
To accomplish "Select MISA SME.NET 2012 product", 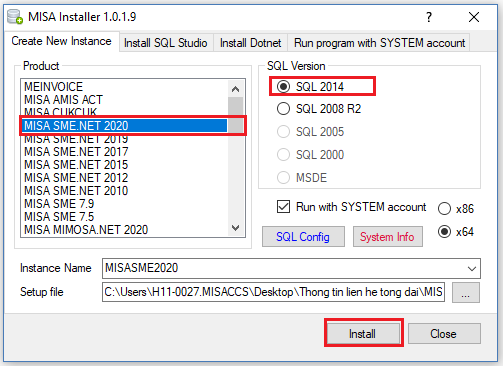I will tap(124, 178).
